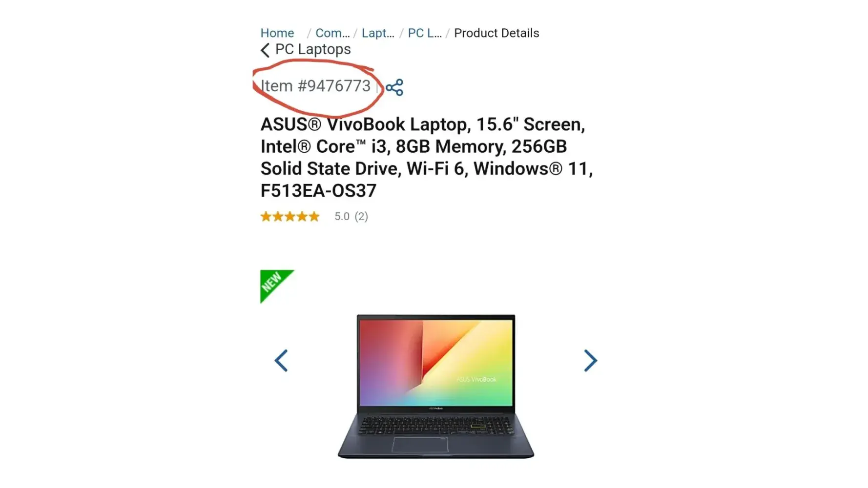Click the ASUS VivoBook product title

coord(427,157)
